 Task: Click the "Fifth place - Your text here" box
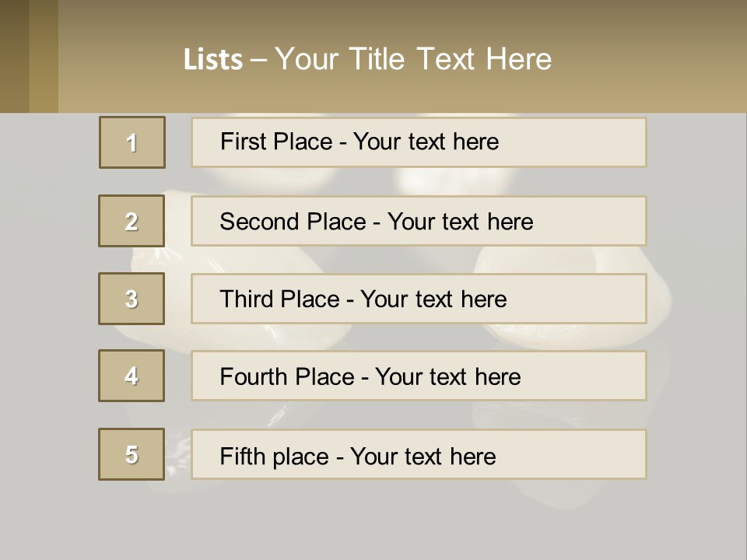coord(419,455)
